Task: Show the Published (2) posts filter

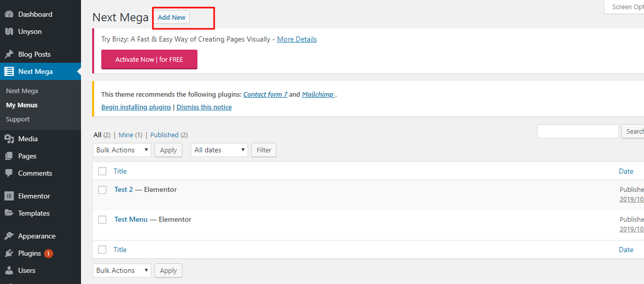Action: tap(169, 135)
